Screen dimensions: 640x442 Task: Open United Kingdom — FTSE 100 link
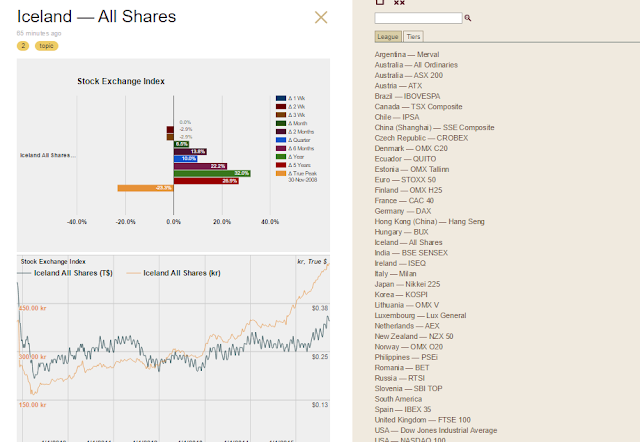pos(422,420)
